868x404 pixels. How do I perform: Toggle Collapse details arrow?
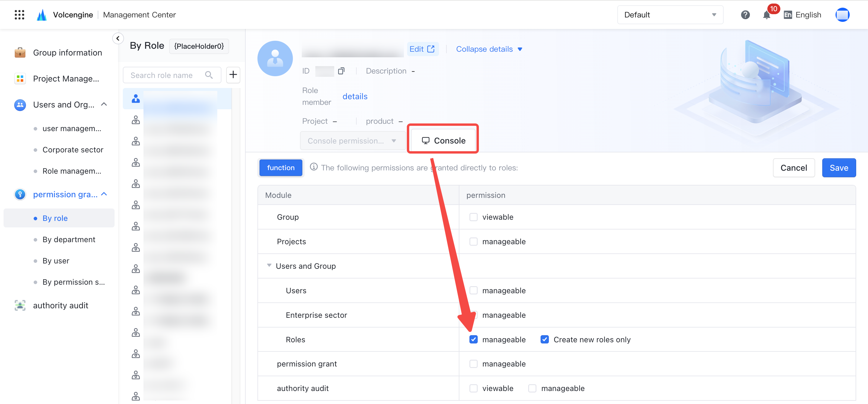click(520, 49)
